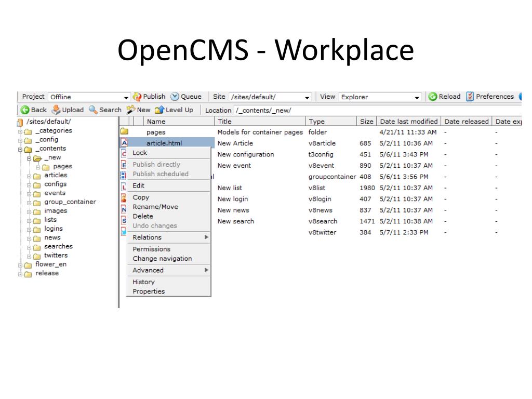Expand the _categories tree node

(20, 131)
